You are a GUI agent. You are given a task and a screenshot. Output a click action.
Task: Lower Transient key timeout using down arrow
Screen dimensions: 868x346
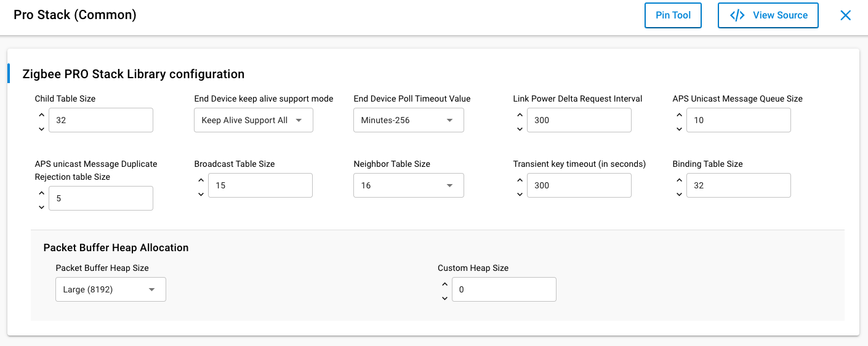pyautogui.click(x=520, y=194)
